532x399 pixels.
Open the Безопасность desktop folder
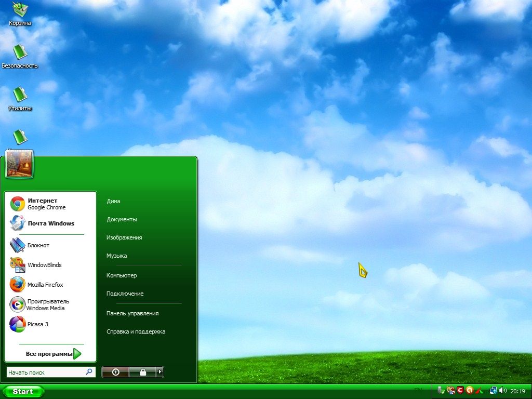20,56
